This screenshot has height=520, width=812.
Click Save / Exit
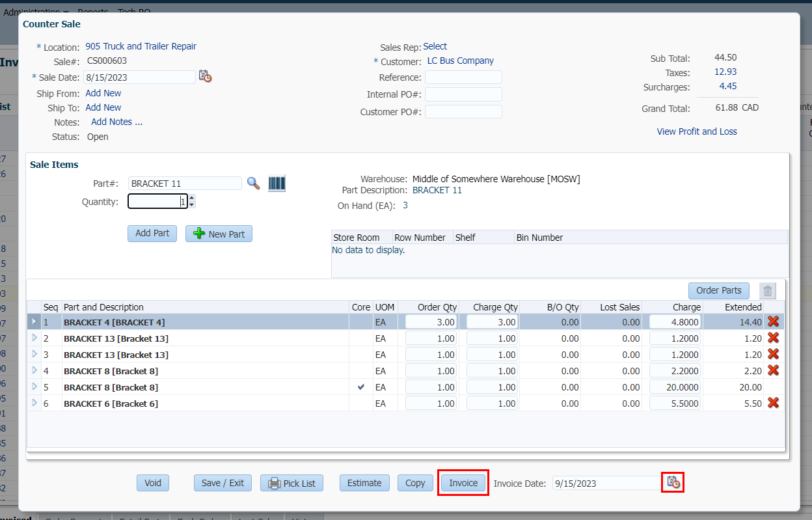tap(223, 483)
